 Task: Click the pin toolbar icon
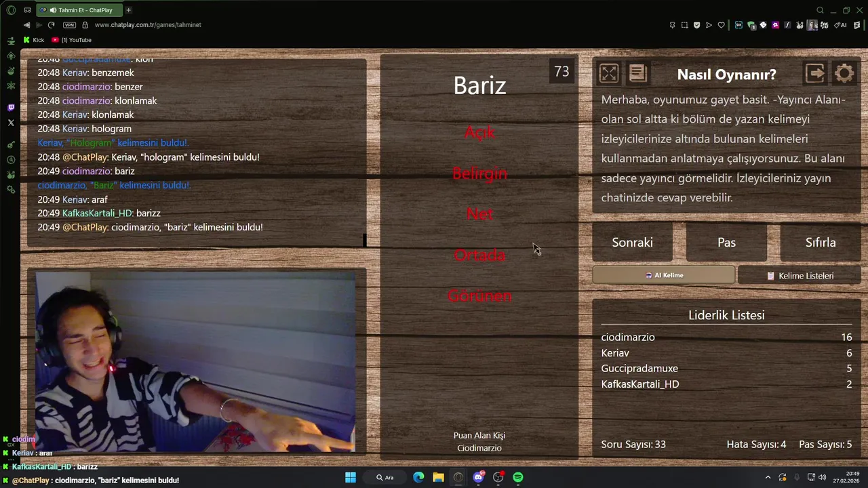point(672,25)
